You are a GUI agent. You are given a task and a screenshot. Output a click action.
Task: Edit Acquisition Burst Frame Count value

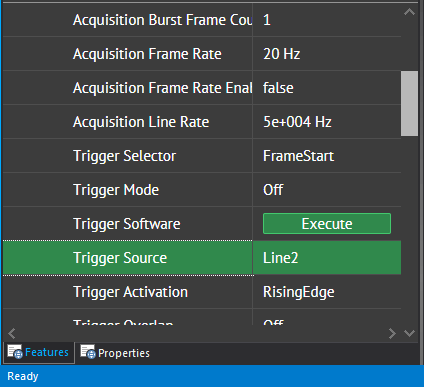coord(327,20)
